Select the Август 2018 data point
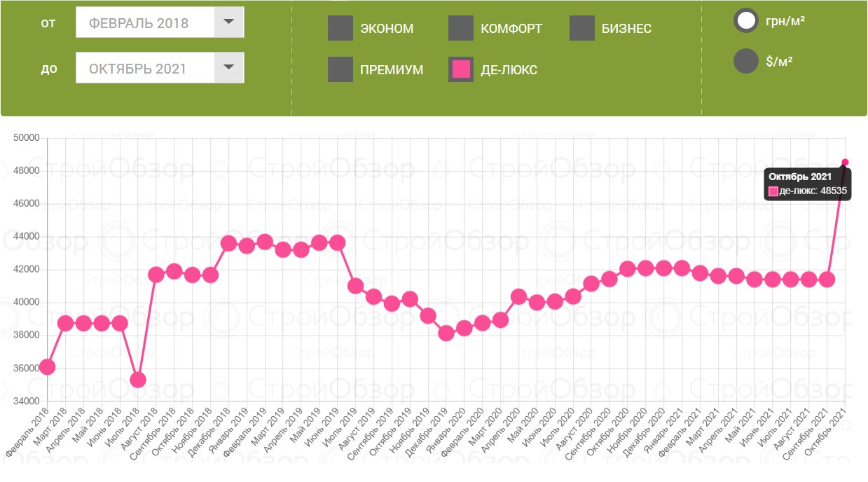 pos(156,275)
